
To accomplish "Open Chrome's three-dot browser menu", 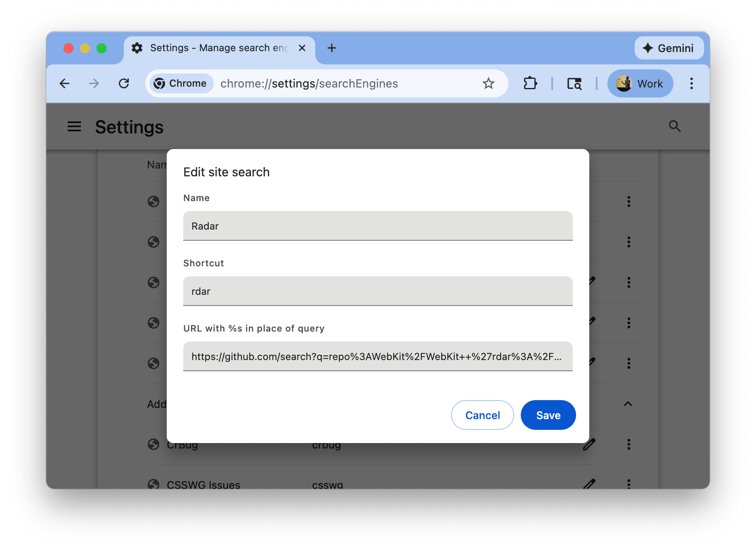I will coord(691,83).
